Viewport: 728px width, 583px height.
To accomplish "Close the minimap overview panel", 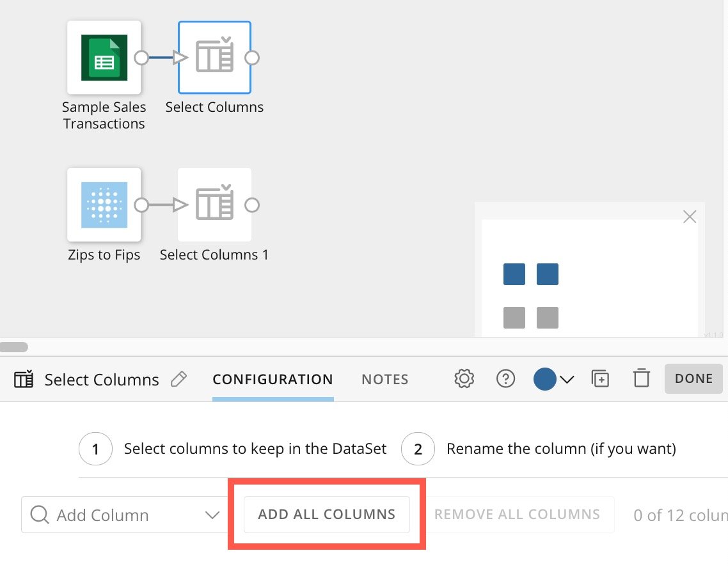I will [x=690, y=217].
